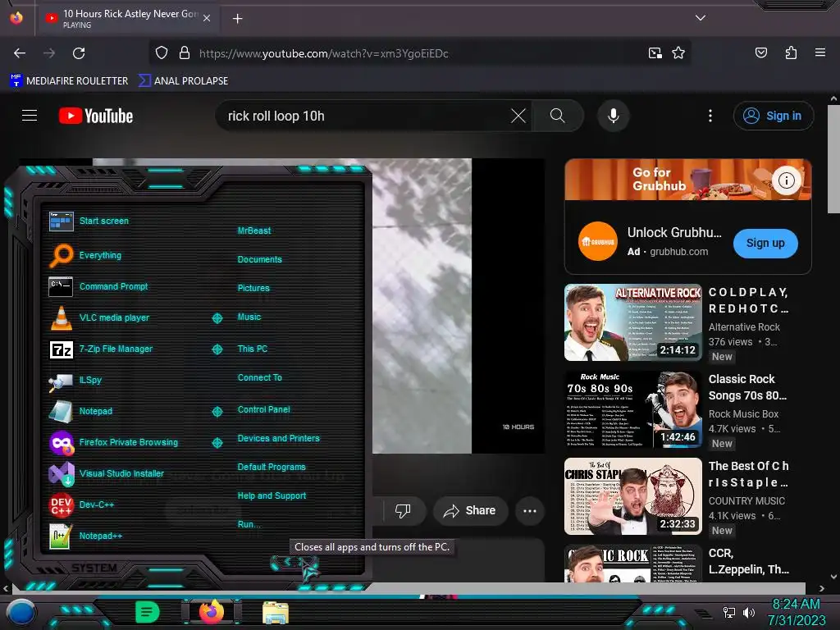Open the YouTube guide hamburger menu
The image size is (840, 630).
pyautogui.click(x=30, y=115)
